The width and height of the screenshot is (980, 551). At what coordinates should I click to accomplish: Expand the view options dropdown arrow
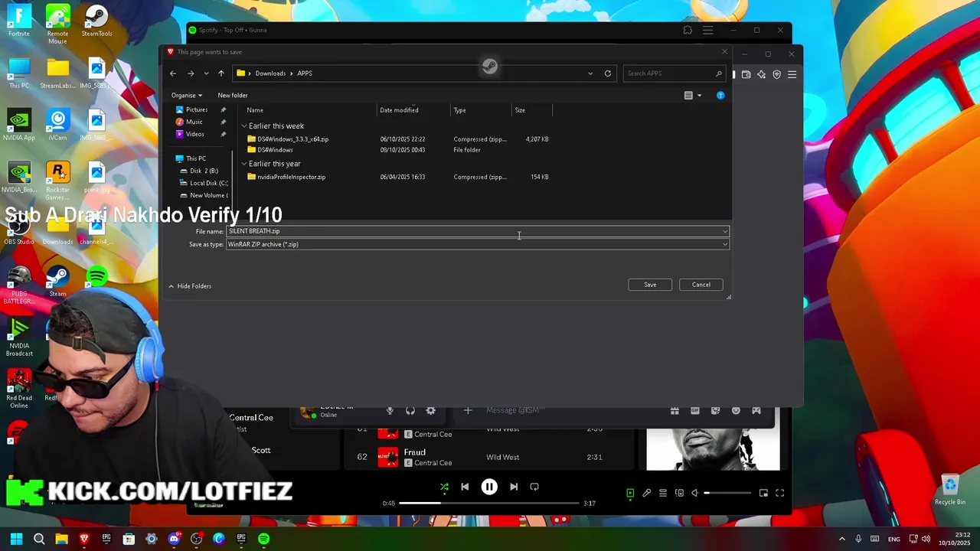pyautogui.click(x=699, y=96)
